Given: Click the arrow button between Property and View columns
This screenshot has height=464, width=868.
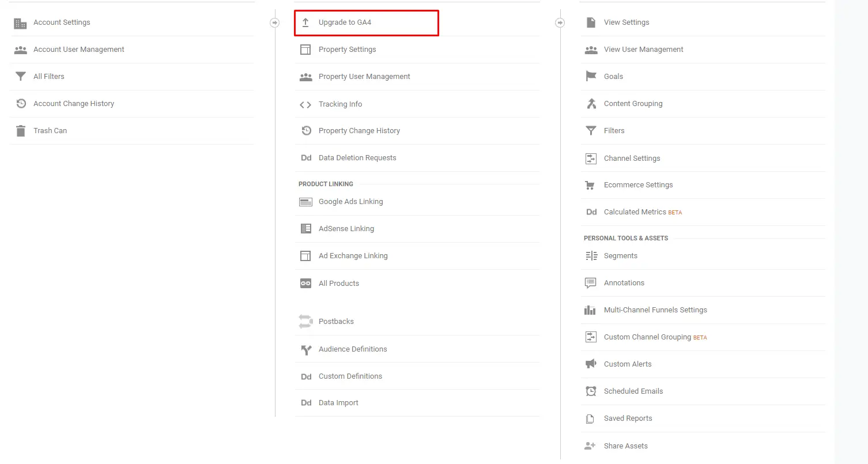Looking at the screenshot, I should click(560, 22).
